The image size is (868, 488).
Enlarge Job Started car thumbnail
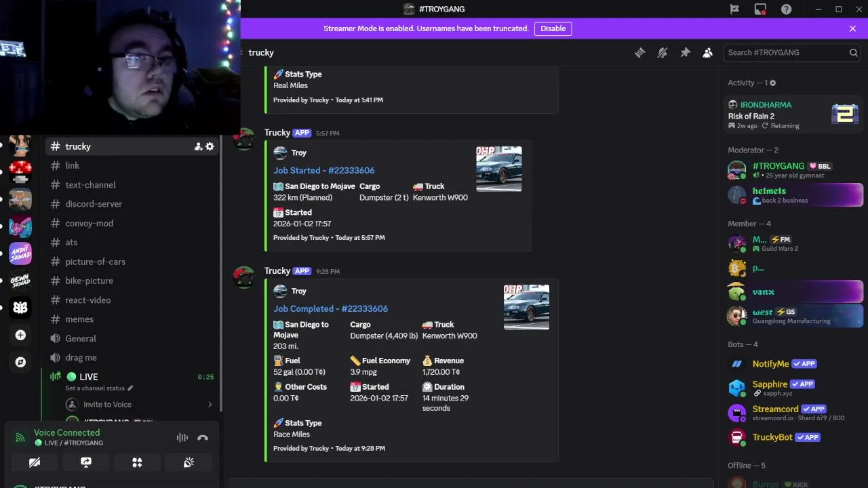point(499,169)
